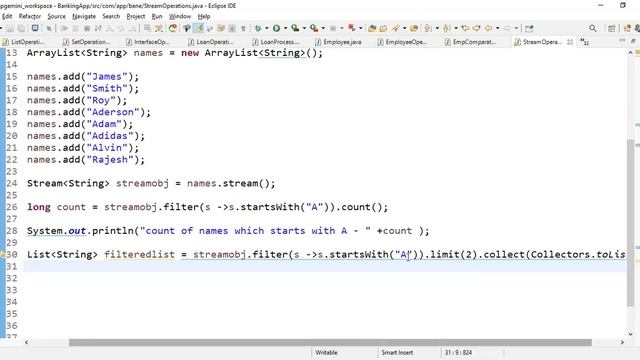
Task: Toggle Show Whitespace Characters pilcrow button
Action: tap(243, 28)
